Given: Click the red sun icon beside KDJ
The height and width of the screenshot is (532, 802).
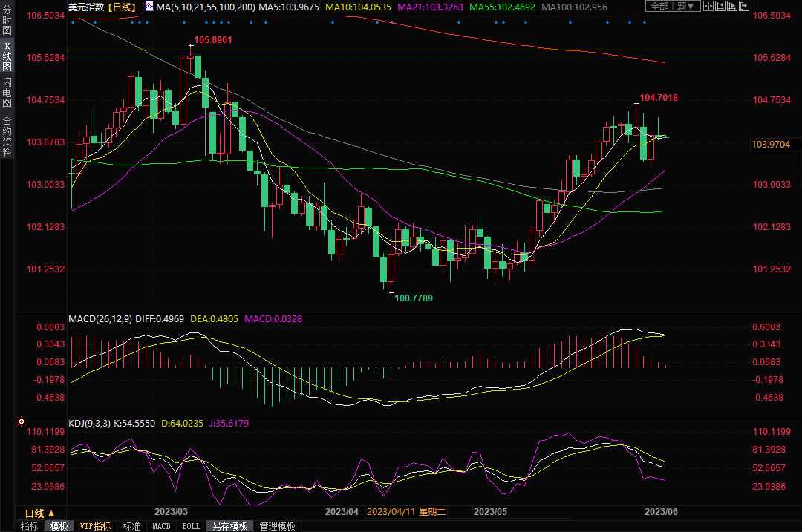Looking at the screenshot, I should pyautogui.click(x=20, y=422).
